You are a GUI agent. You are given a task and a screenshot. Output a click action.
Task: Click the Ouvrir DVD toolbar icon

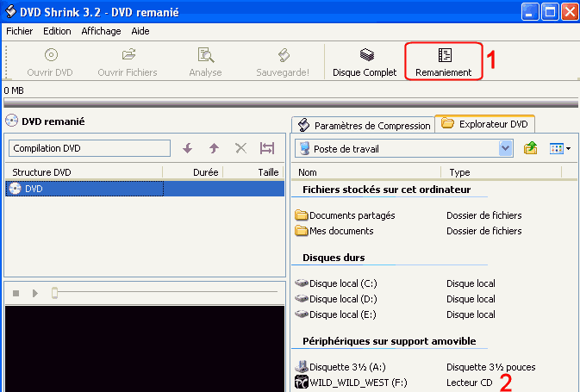[51, 55]
